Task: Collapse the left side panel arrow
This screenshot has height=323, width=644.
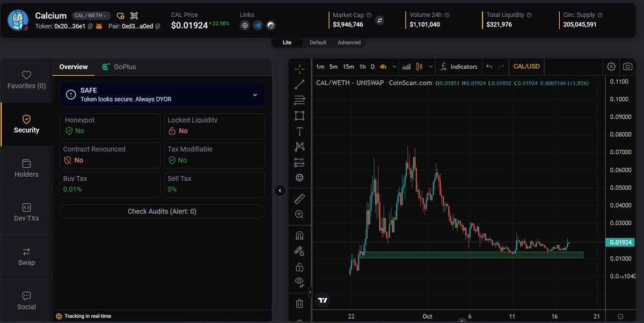Action: point(280,190)
